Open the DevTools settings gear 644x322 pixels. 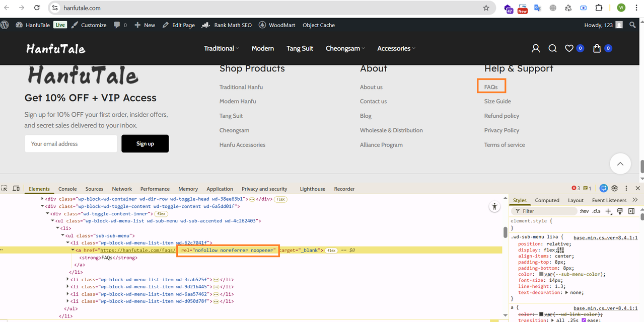point(614,189)
